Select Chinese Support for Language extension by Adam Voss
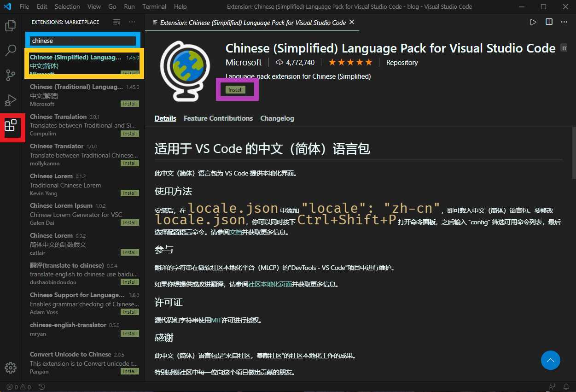 [84, 304]
